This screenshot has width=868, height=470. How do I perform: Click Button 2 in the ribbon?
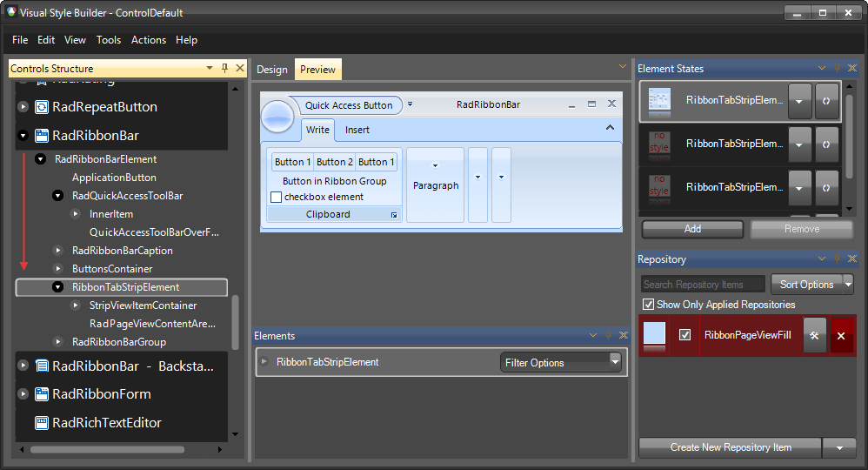click(x=334, y=162)
